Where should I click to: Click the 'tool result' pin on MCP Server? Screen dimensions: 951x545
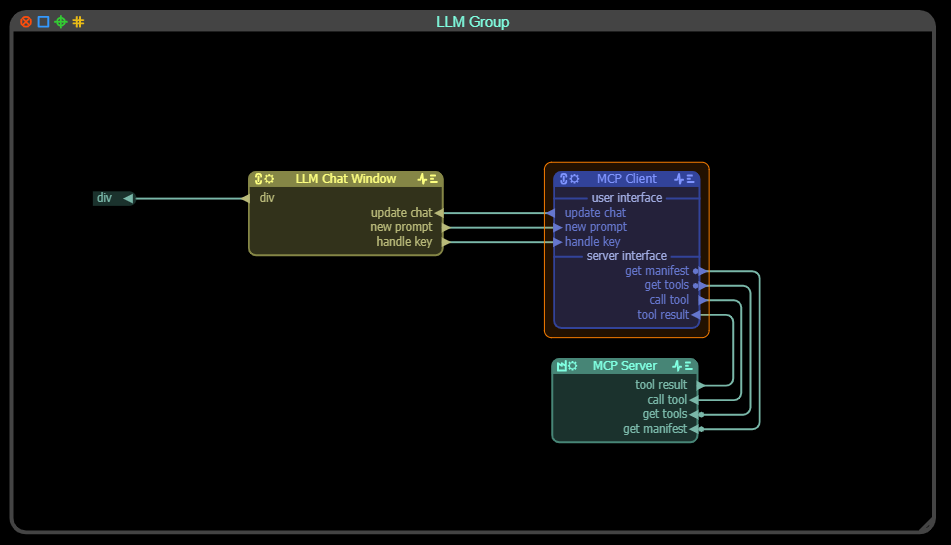pyautogui.click(x=700, y=385)
